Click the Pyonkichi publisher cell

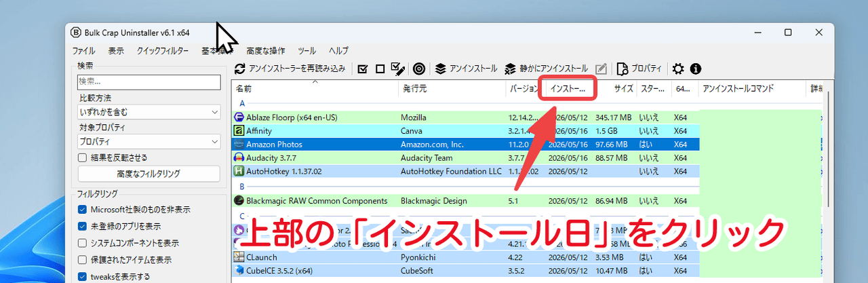419,257
